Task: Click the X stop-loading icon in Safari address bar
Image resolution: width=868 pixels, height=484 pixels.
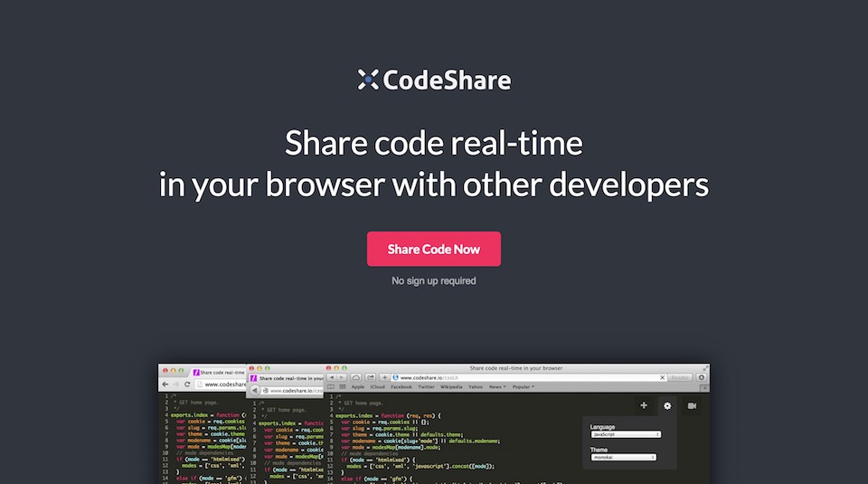Action: tap(662, 377)
